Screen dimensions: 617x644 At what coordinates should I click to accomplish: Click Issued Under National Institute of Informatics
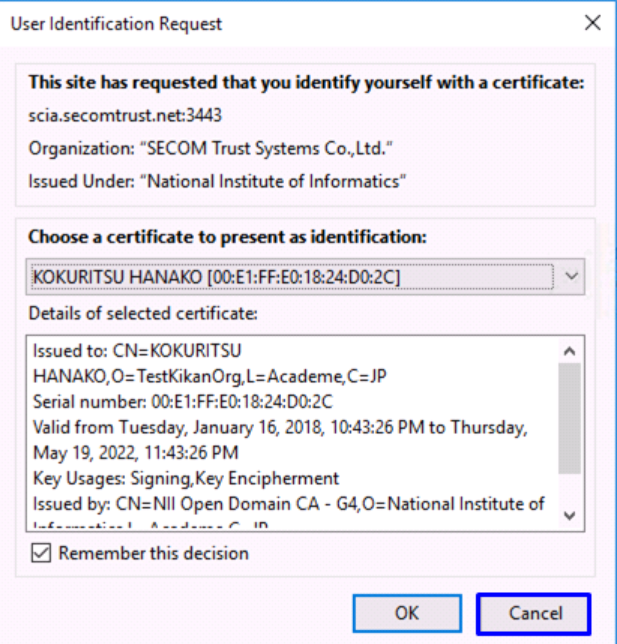click(x=217, y=181)
